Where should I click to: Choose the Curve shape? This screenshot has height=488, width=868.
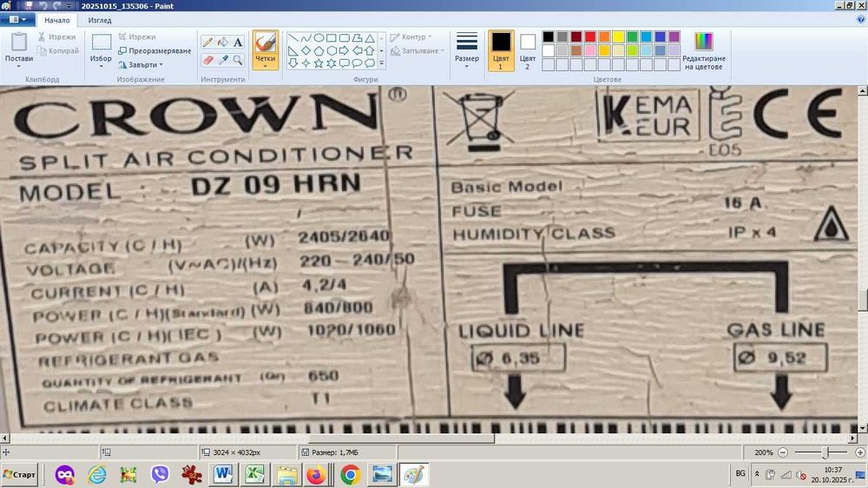pos(306,38)
